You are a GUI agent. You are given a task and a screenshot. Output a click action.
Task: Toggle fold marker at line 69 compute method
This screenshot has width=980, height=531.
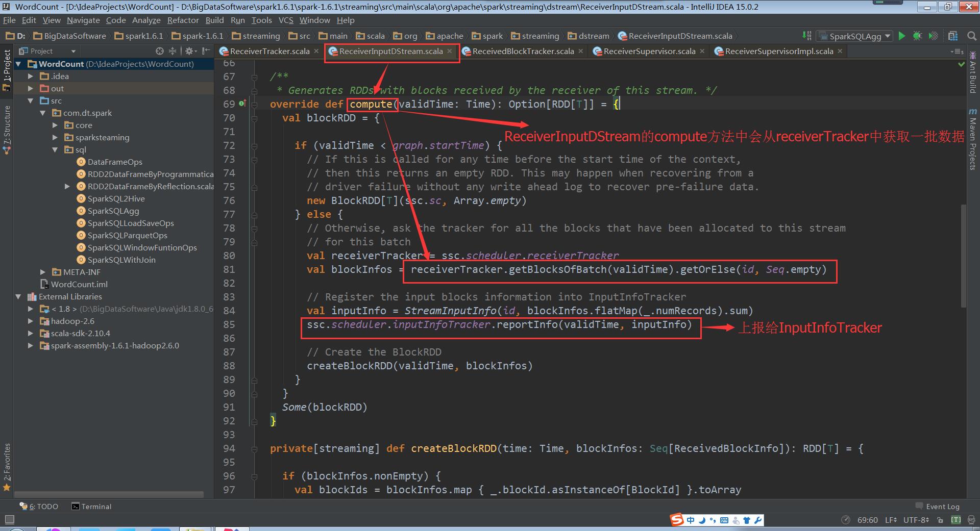coord(254,104)
